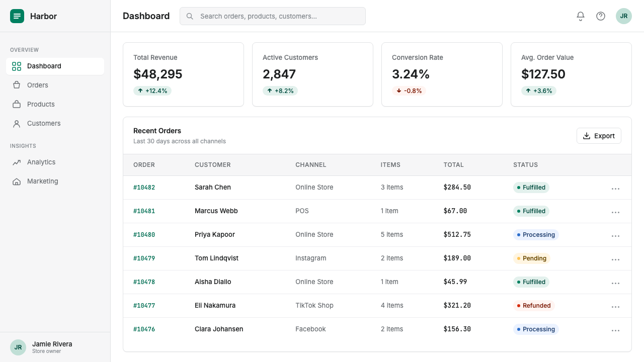
Task: Click the Refunded status badge
Action: click(534, 306)
